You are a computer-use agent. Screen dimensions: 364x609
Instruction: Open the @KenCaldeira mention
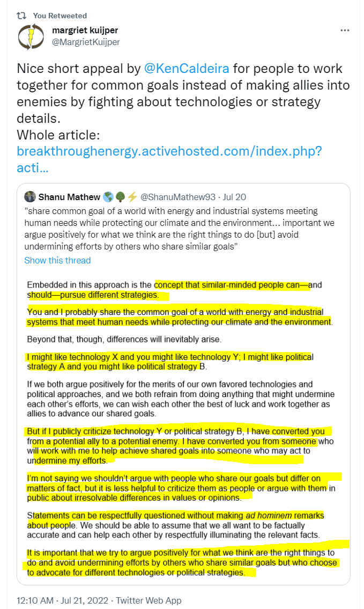pos(187,69)
